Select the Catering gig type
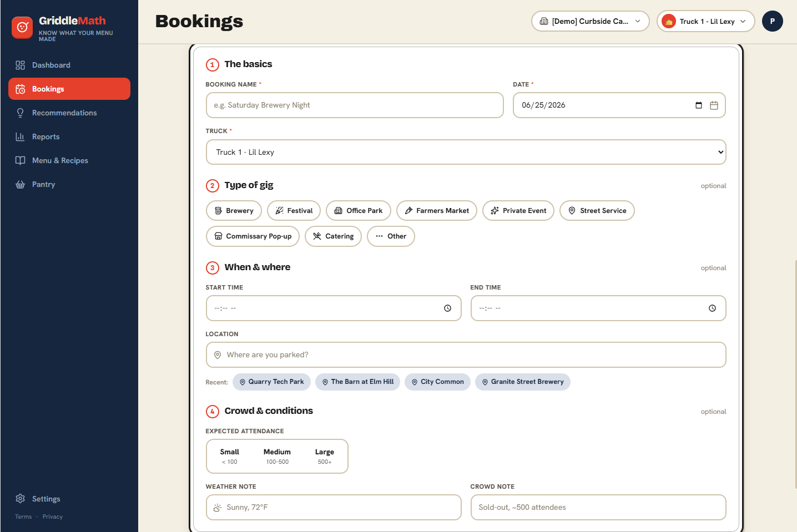797x532 pixels. pyautogui.click(x=334, y=236)
